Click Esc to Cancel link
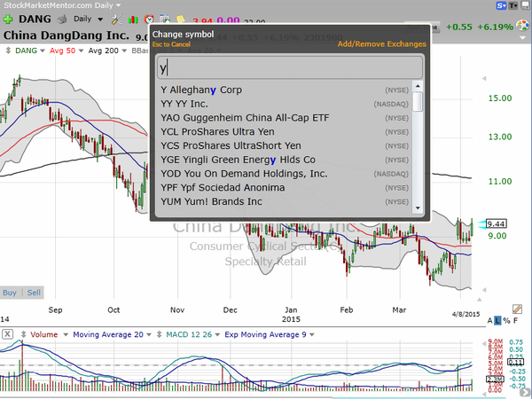This screenshot has height=399, width=532. click(x=171, y=44)
